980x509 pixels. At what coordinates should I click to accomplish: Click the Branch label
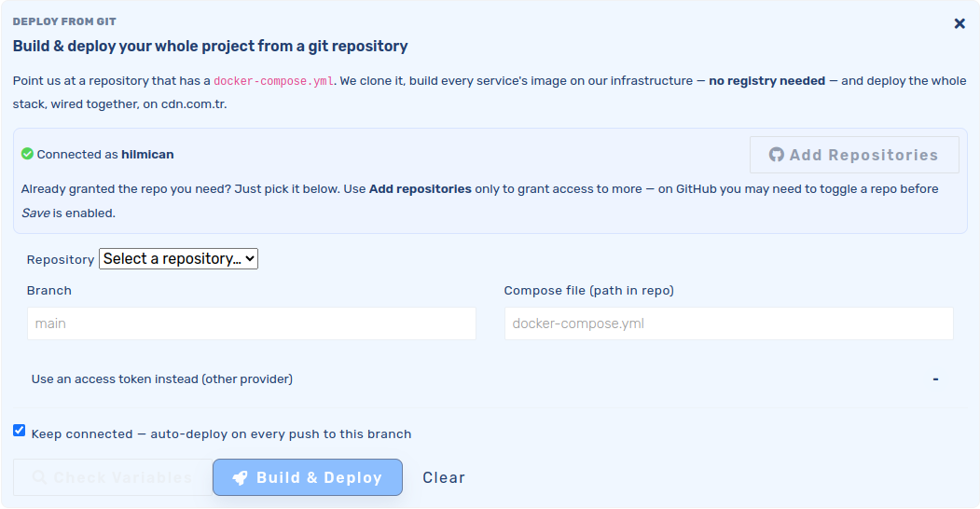click(49, 291)
